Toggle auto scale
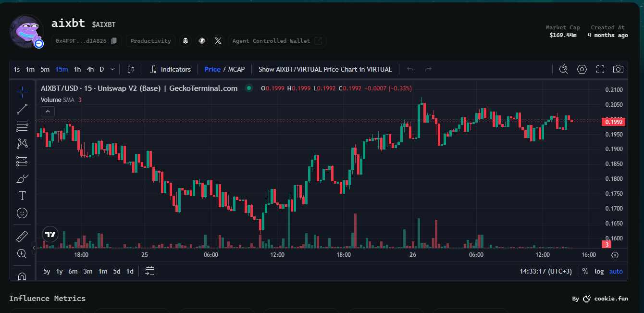 coord(616,271)
